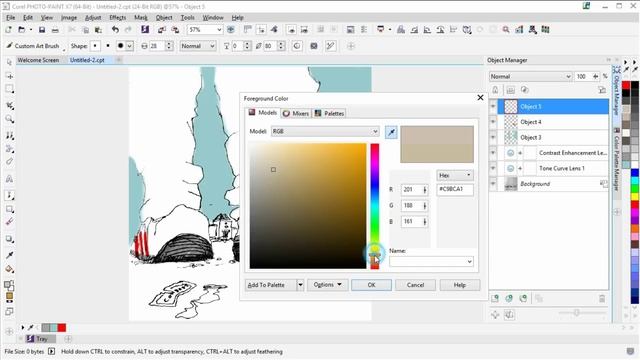Select the Object Pick tool in the toolbox
The width and height of the screenshot is (640, 360).
9,62
